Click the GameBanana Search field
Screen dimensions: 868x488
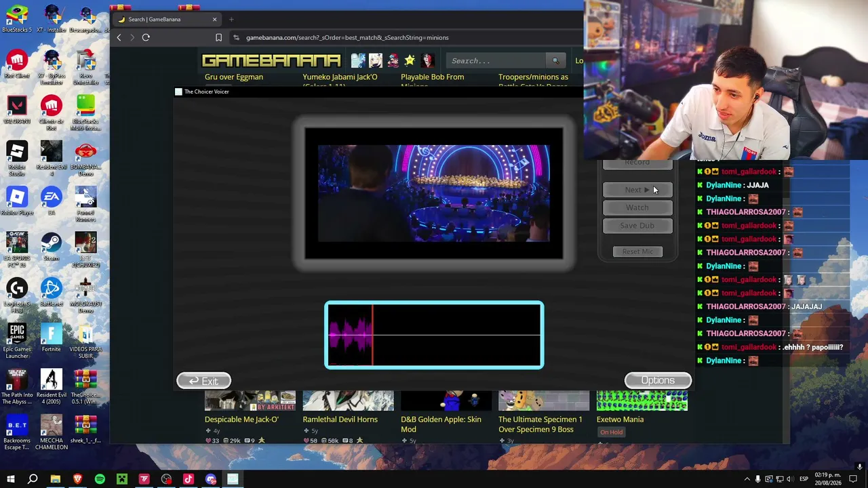click(496, 61)
